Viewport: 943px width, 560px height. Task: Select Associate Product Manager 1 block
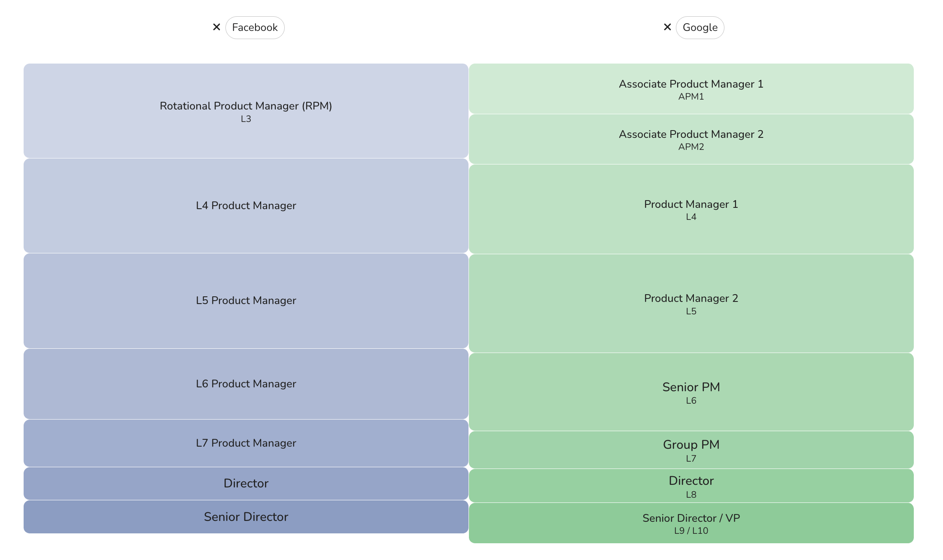tap(691, 89)
